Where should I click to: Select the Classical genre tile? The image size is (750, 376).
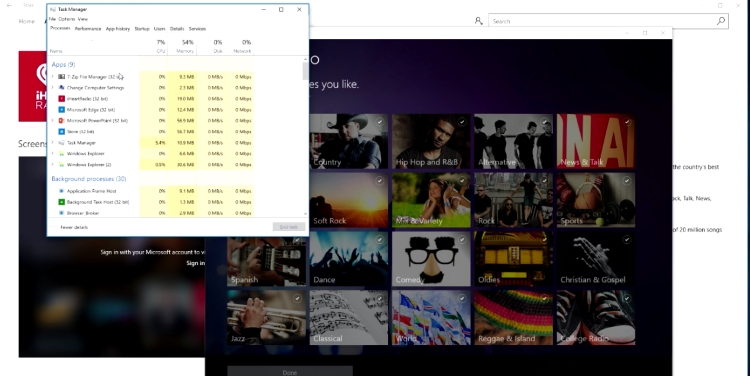(349, 318)
